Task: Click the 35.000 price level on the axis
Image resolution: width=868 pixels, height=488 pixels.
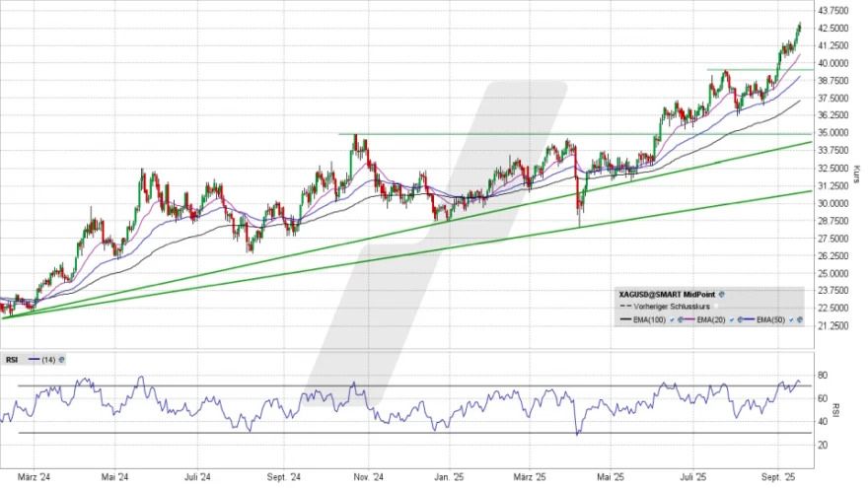Action: tap(832, 133)
